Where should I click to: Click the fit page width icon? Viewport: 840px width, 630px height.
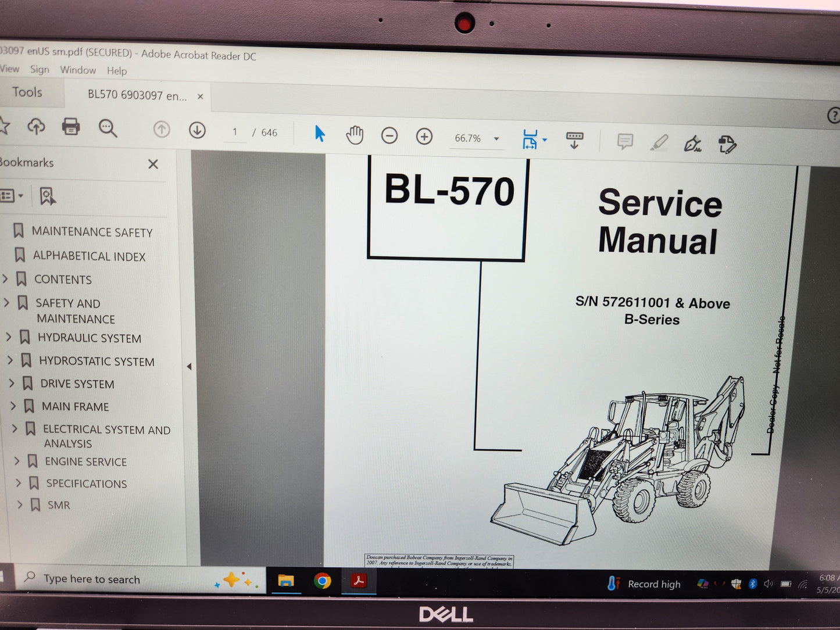[530, 139]
